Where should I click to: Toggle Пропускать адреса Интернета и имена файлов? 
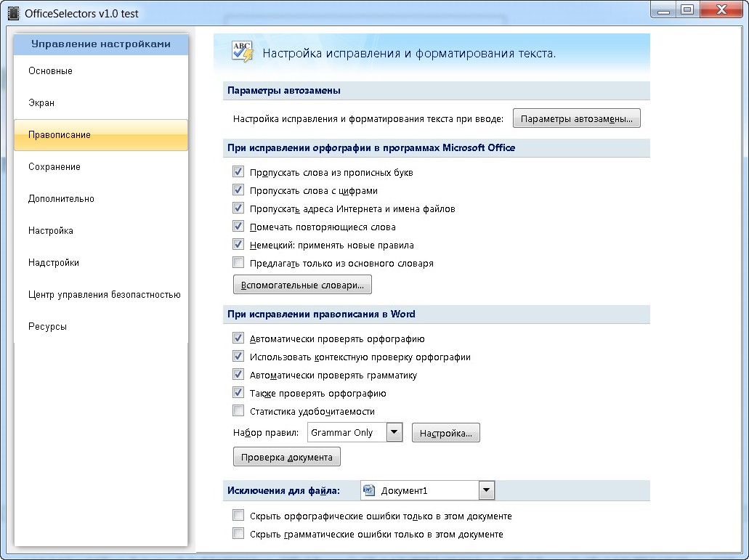[x=238, y=208]
